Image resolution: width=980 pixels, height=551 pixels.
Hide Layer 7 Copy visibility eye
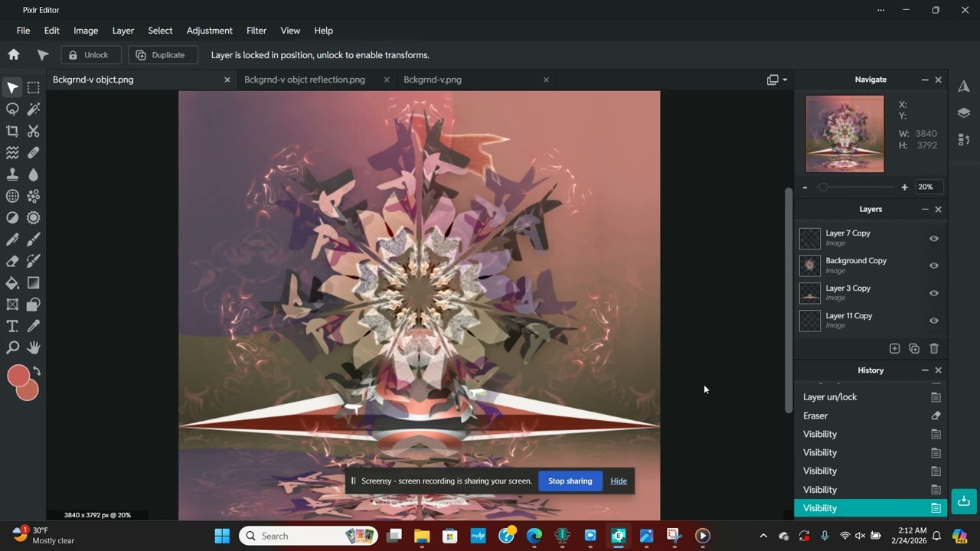click(934, 239)
